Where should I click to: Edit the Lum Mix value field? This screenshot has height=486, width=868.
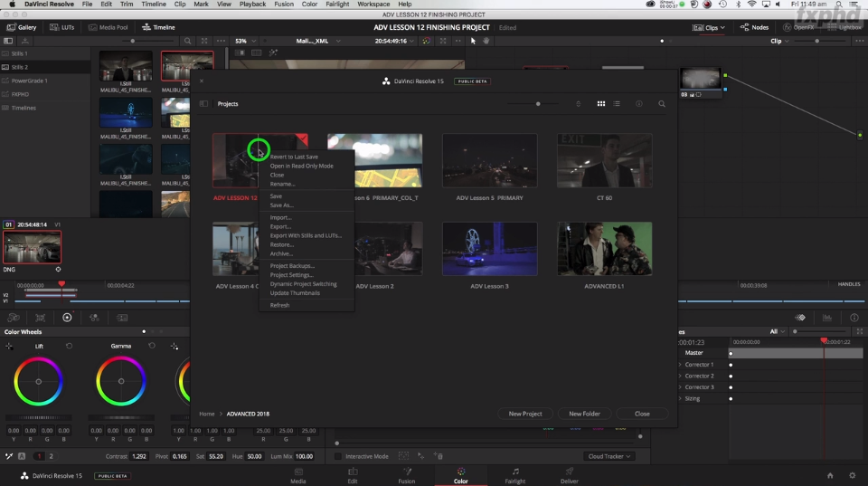pos(304,456)
